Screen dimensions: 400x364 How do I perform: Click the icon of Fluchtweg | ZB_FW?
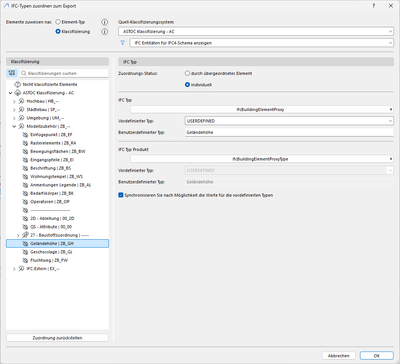25,260
